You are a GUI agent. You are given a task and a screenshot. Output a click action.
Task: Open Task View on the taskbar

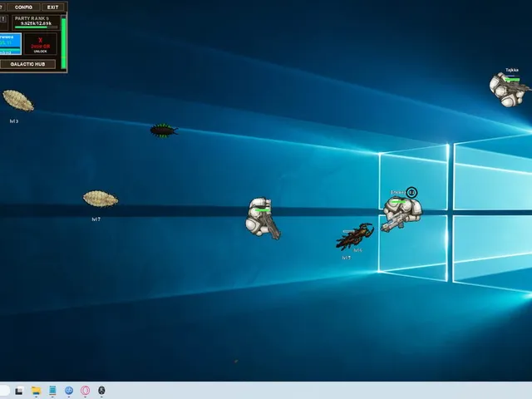(19, 391)
